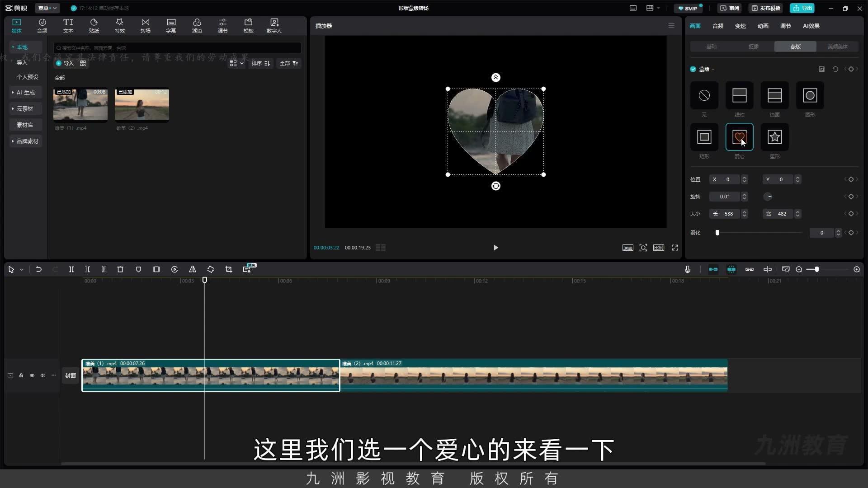The height and width of the screenshot is (488, 868).
Task: Switch to the 音频 inspector tab
Action: (x=718, y=26)
